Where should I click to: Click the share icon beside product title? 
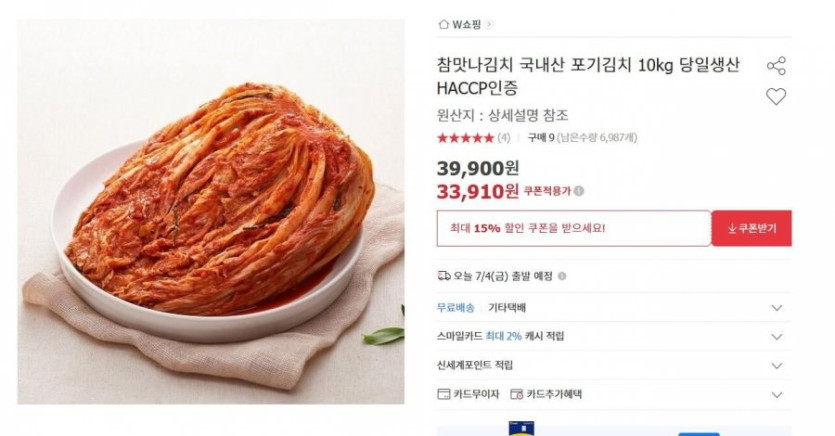click(x=776, y=65)
